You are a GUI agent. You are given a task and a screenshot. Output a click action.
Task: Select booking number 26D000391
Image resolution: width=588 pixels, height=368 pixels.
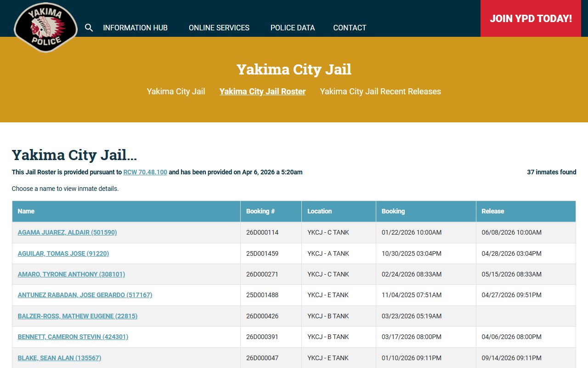tap(262, 337)
